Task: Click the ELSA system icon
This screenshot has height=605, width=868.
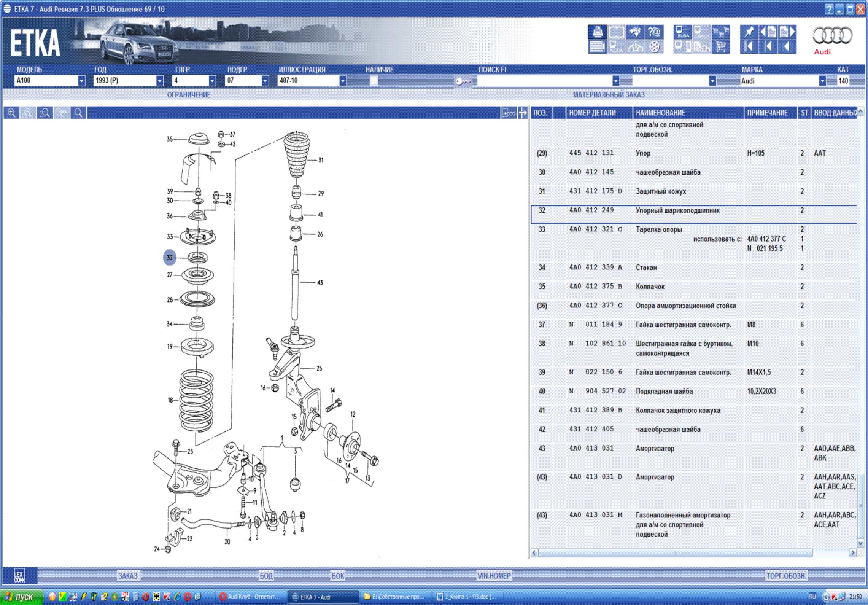Action: [x=682, y=32]
